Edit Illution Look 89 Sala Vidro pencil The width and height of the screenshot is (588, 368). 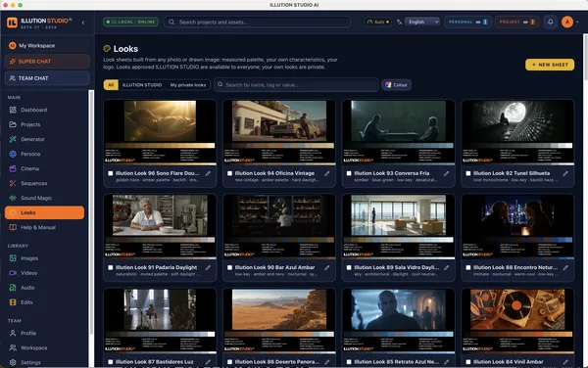pos(446,267)
